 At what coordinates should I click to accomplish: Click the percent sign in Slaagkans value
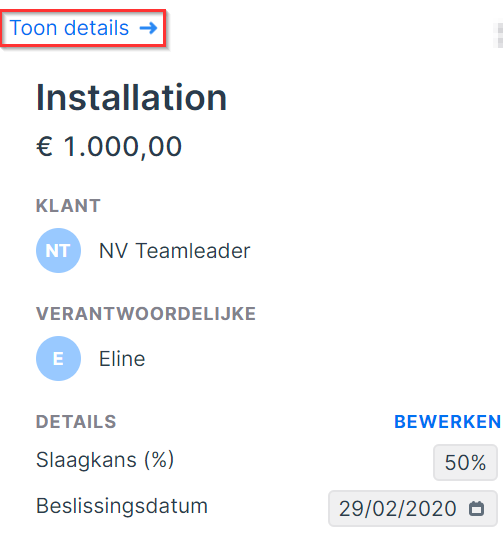[478, 463]
